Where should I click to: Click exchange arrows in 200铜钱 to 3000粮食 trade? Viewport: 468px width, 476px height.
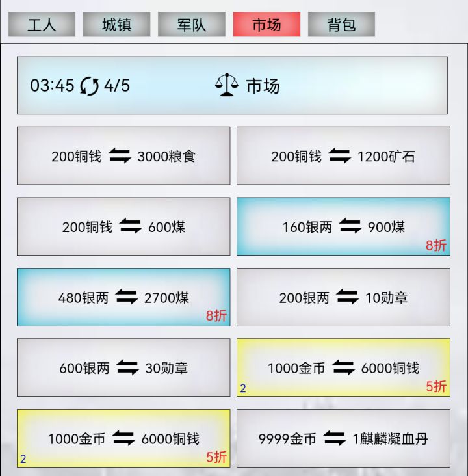pyautogui.click(x=120, y=155)
